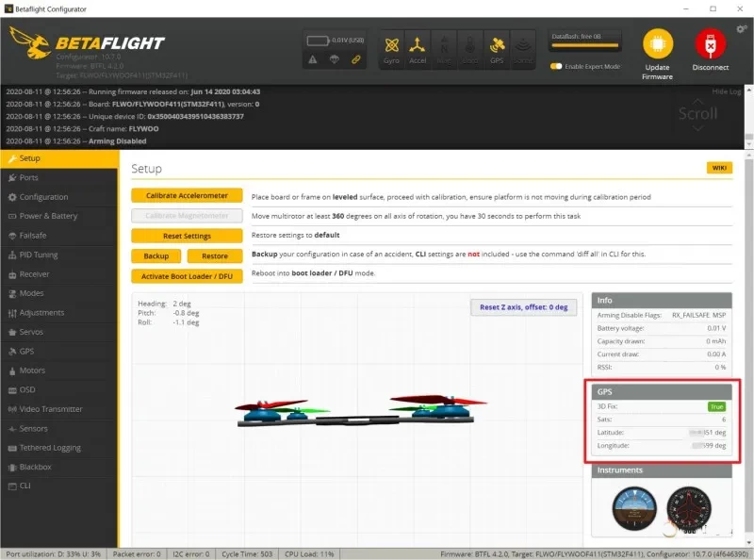The height and width of the screenshot is (560, 754).
Task: Switch to the Configuration tab
Action: (x=58, y=197)
